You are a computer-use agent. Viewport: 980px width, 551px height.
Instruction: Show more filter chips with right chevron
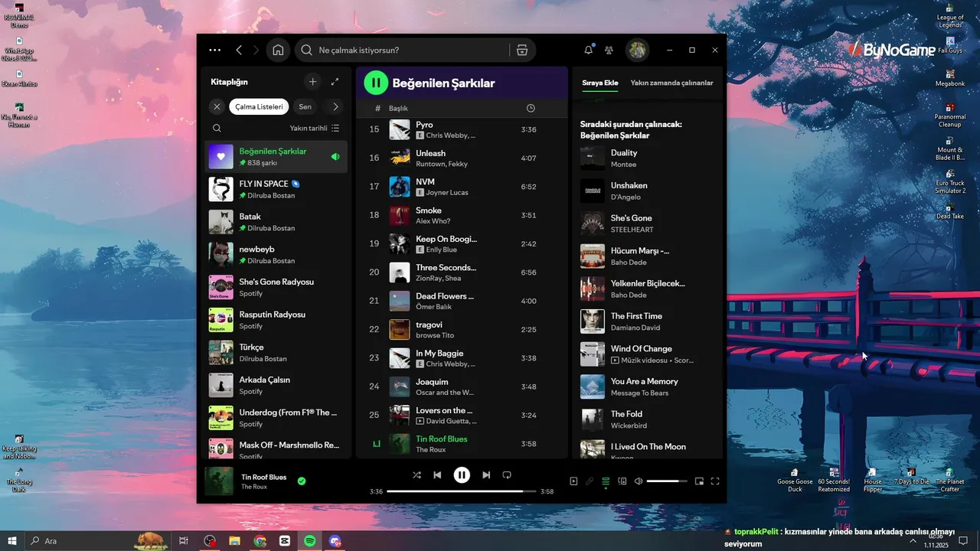pyautogui.click(x=335, y=106)
